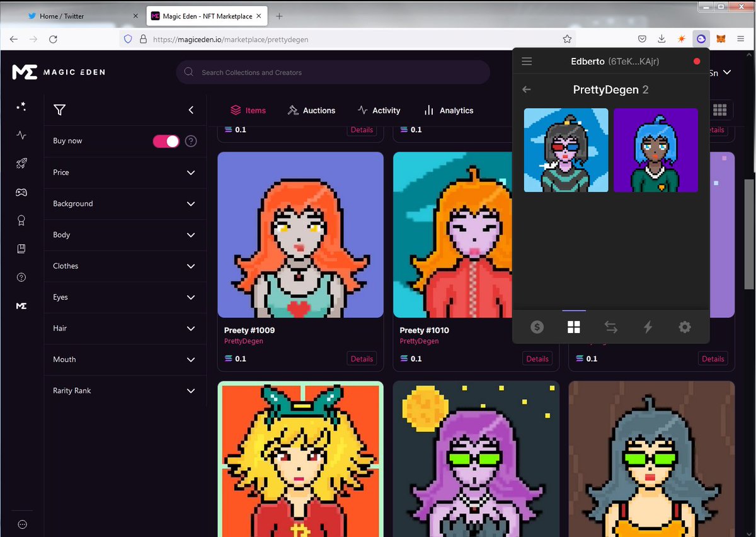The width and height of the screenshot is (756, 537).
Task: Expand the Clothes filter
Action: click(x=125, y=266)
